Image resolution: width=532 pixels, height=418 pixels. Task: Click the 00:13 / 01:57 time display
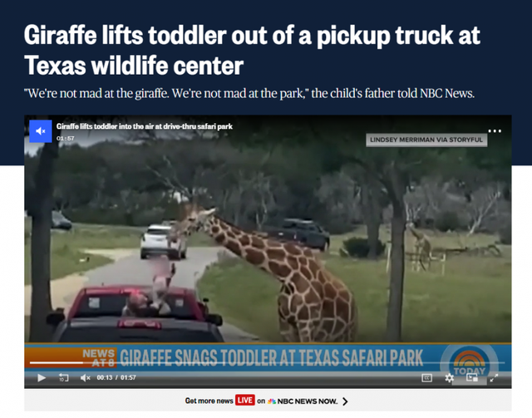coord(116,377)
